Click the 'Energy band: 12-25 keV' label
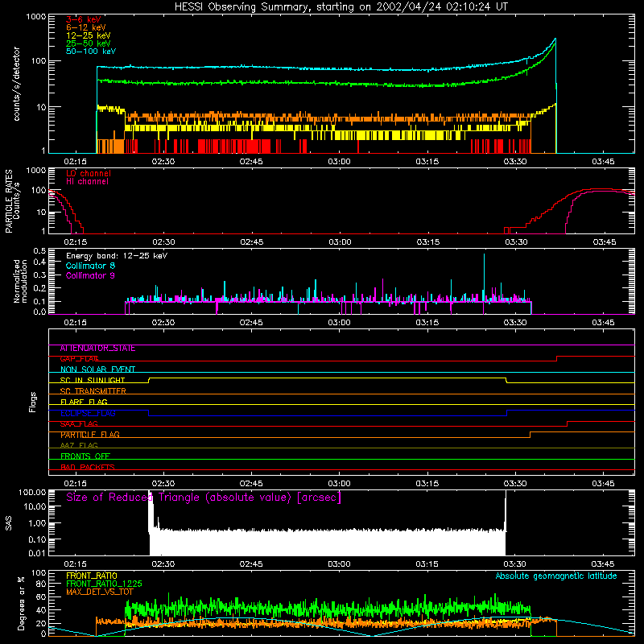Image resolution: width=644 pixels, height=644 pixels. point(117,256)
